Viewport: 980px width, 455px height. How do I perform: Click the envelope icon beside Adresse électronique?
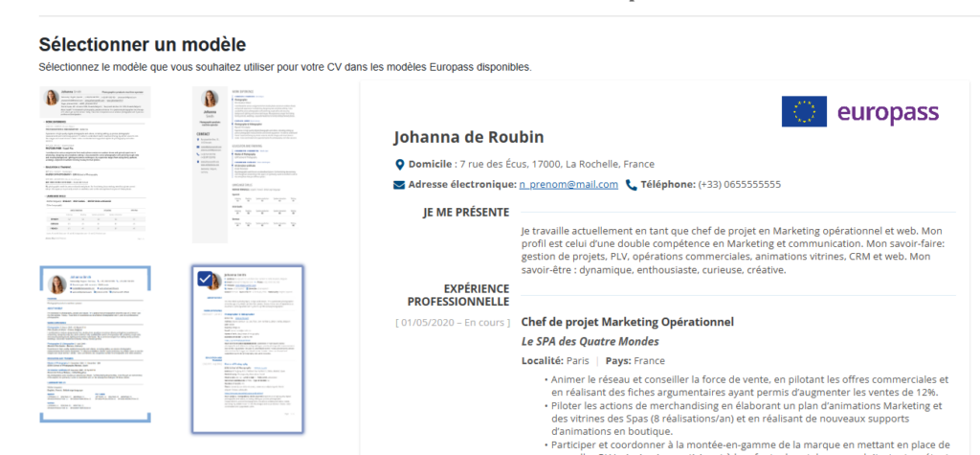[x=400, y=184]
